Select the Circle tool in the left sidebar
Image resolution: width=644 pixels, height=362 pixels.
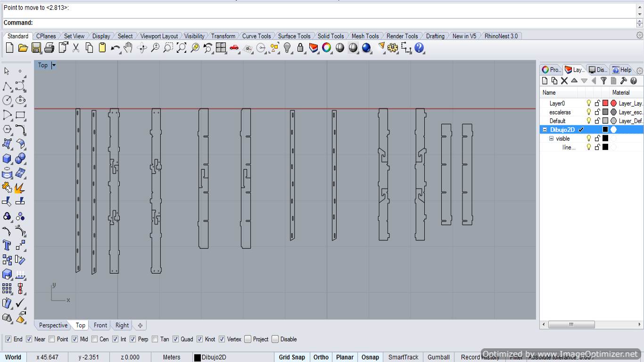click(x=7, y=100)
